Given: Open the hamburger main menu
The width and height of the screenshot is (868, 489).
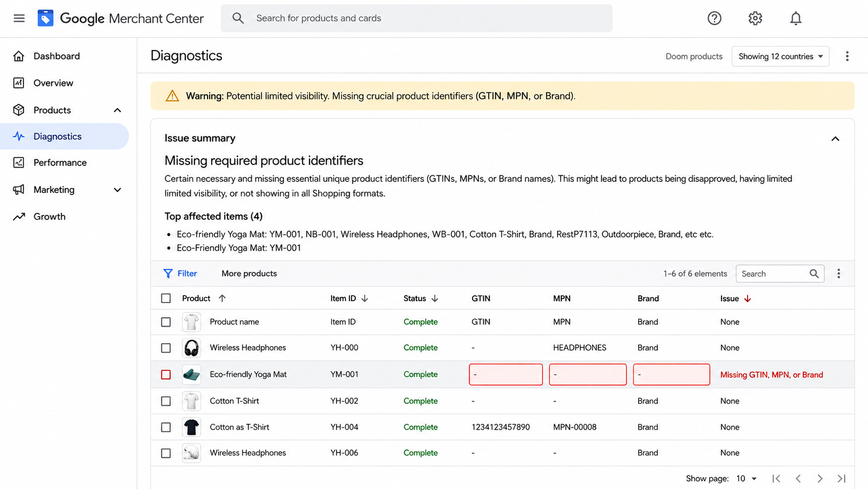Looking at the screenshot, I should coord(19,18).
